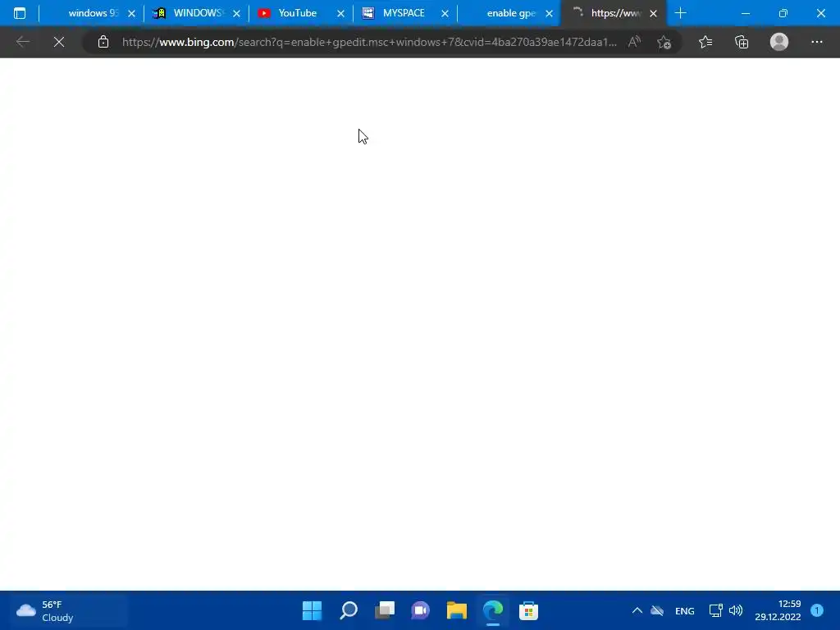Screen dimensions: 840x630
Task: Click the bing.com address bar URL
Action: tap(369, 42)
